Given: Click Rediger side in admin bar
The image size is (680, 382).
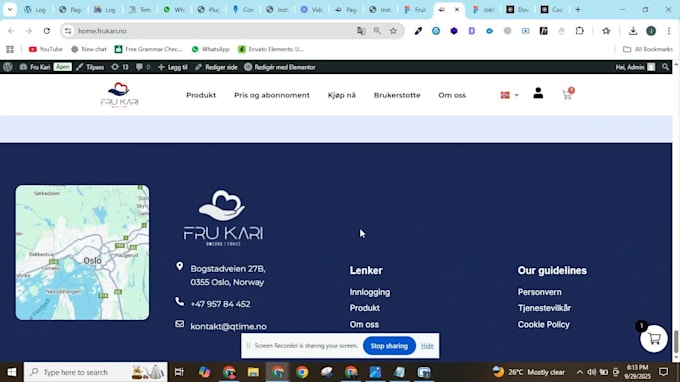Looking at the screenshot, I should [216, 67].
